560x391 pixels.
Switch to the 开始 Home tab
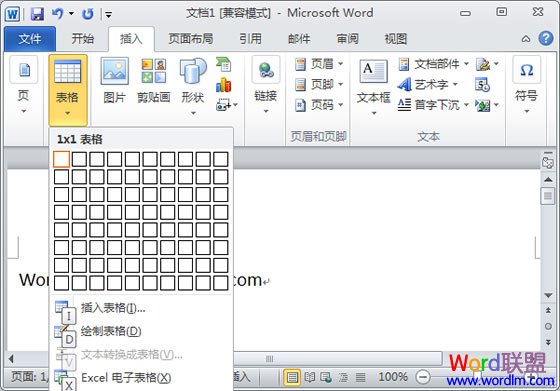click(82, 38)
